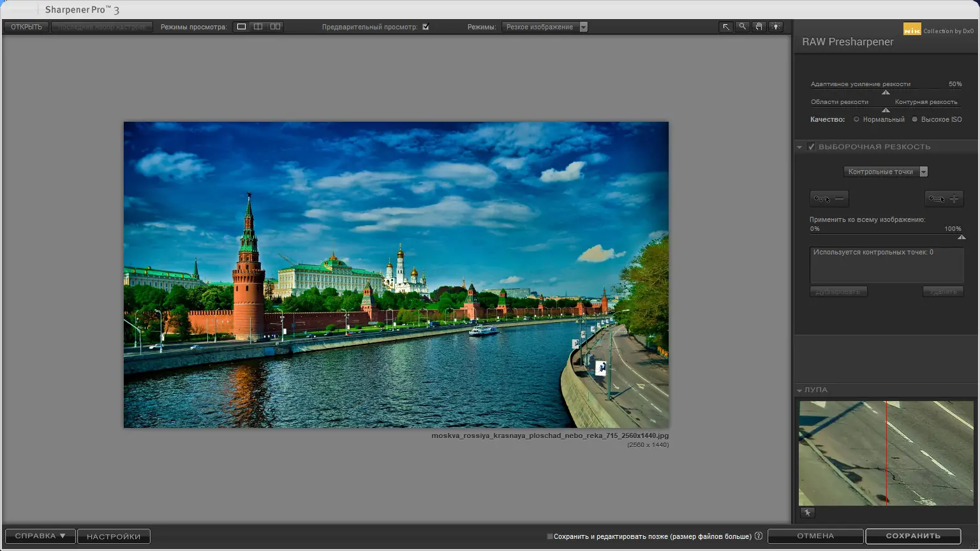Click the add control point button
The image size is (980, 551).
click(x=944, y=199)
